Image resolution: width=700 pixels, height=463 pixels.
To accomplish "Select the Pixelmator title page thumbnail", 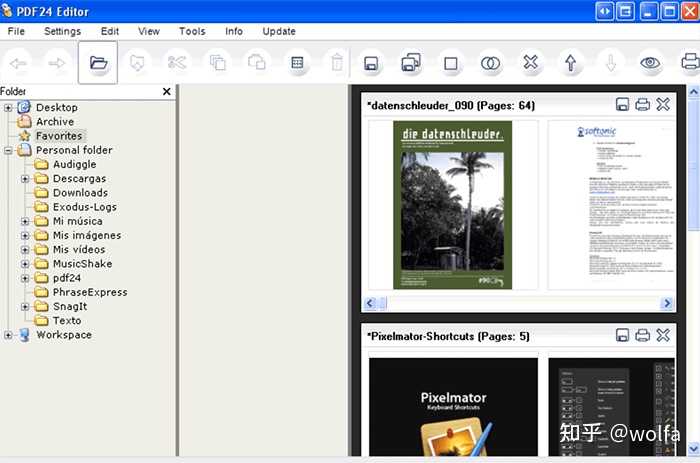I will click(x=453, y=406).
